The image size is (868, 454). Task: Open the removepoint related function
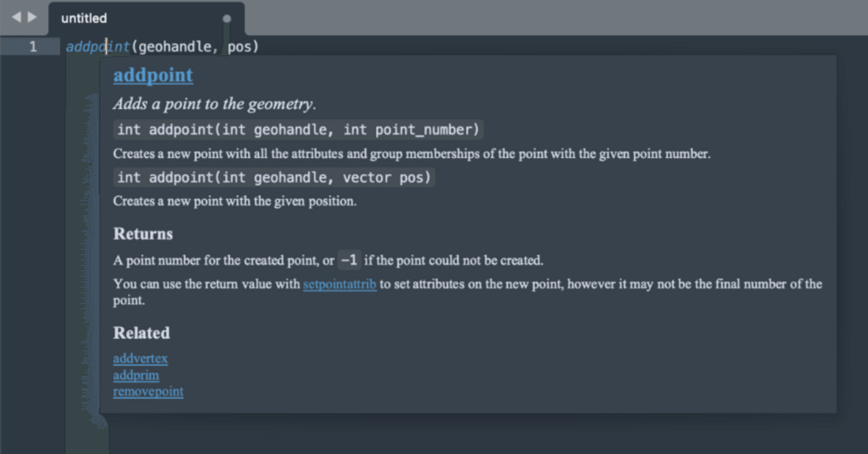point(148,392)
